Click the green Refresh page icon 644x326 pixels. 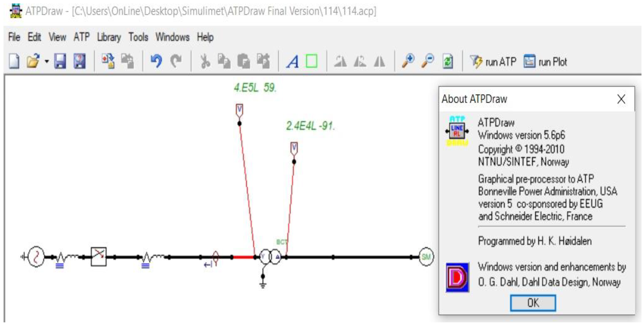[x=448, y=61]
